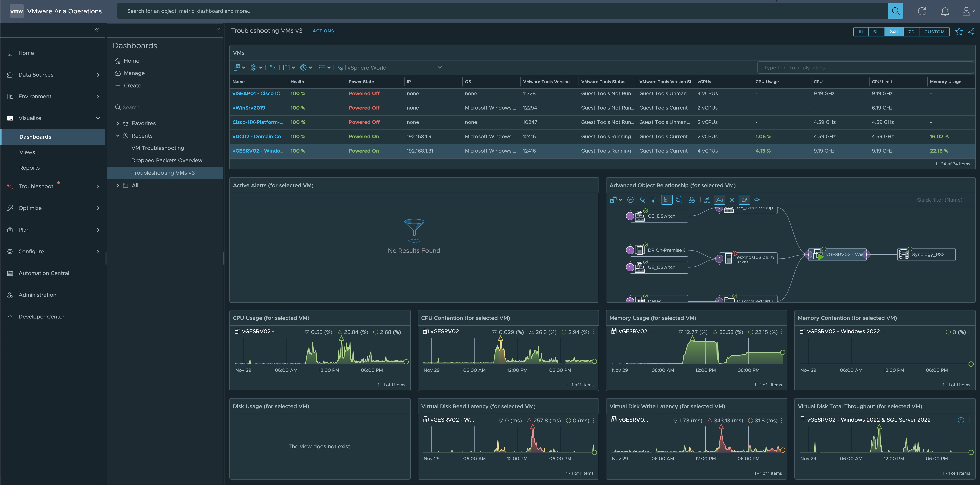Click the esxihost03 host node
This screenshot has width=980, height=485.
tap(748, 258)
